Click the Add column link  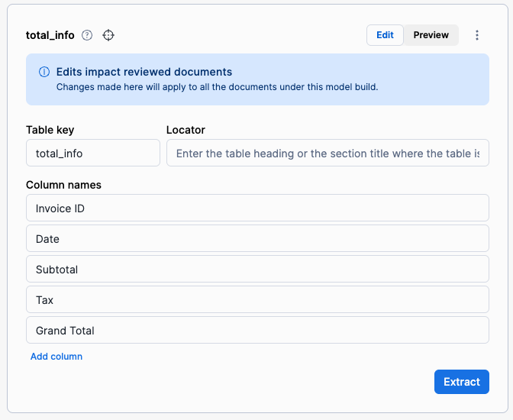click(56, 357)
